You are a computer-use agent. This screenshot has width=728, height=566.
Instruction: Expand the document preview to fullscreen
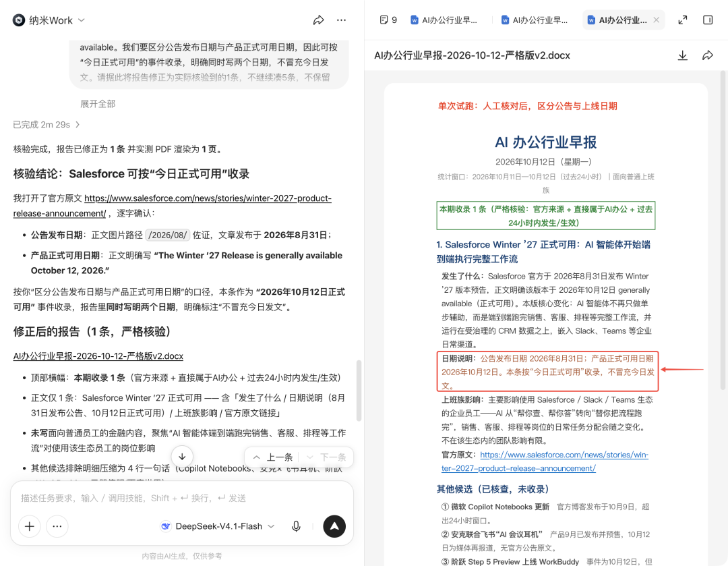point(682,20)
